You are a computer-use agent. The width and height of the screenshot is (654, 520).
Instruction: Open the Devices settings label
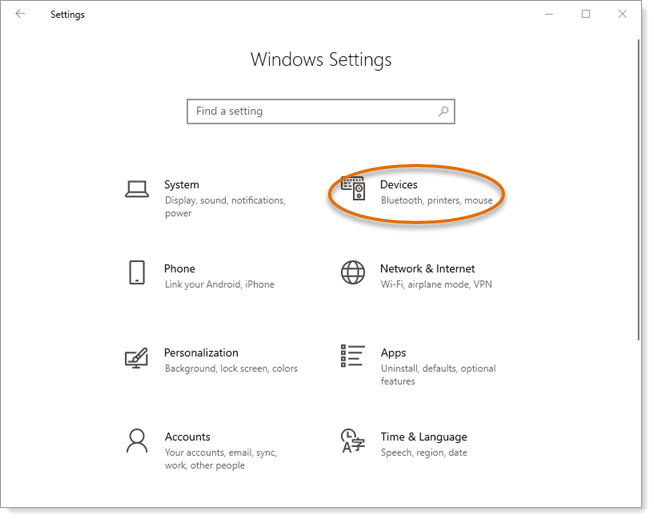(399, 185)
